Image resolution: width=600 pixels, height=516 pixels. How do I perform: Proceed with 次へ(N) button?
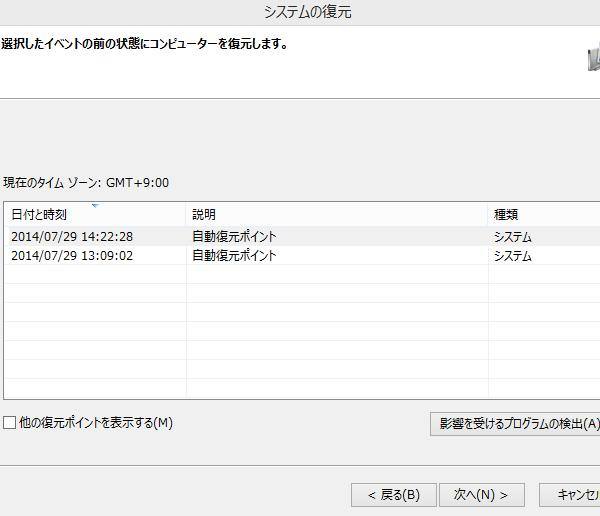[x=481, y=495]
